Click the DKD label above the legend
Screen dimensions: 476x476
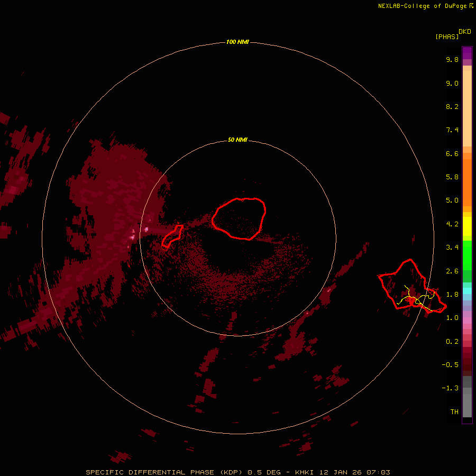tap(465, 32)
